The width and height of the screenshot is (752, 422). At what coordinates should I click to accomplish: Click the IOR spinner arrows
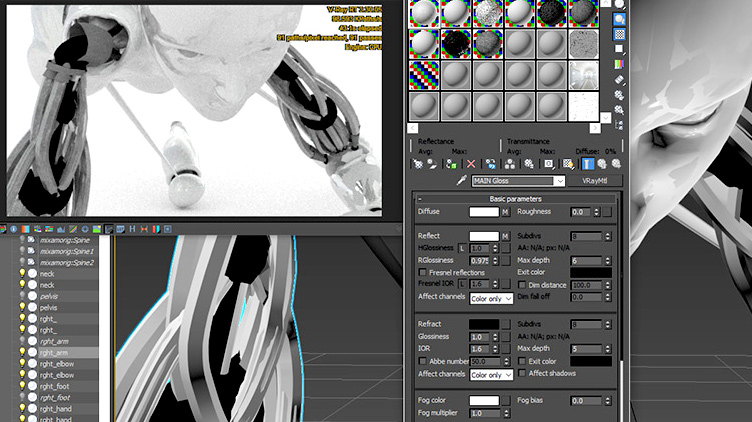(495, 349)
